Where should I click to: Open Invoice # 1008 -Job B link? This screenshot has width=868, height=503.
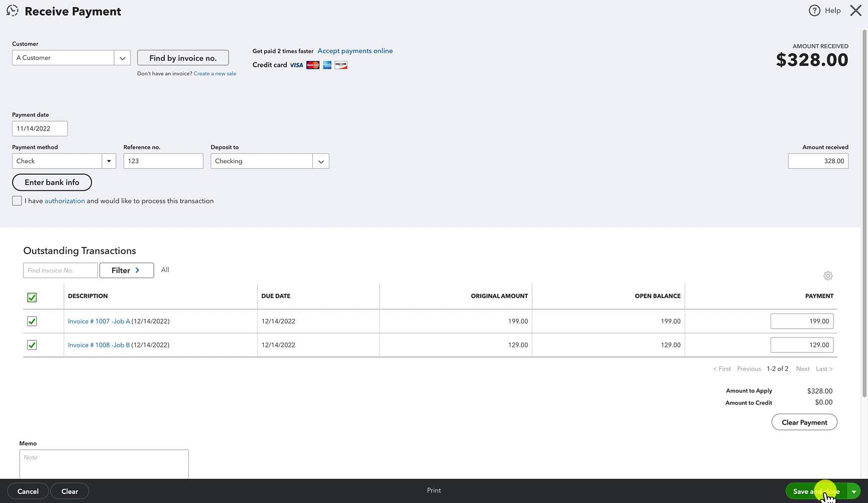tap(99, 345)
